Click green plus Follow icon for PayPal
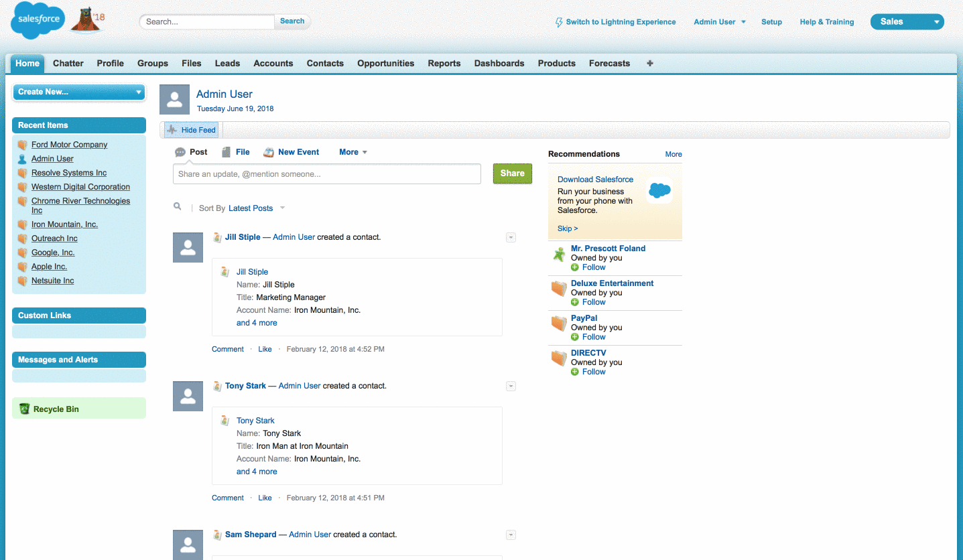Viewport: 963px width, 560px height. click(575, 337)
